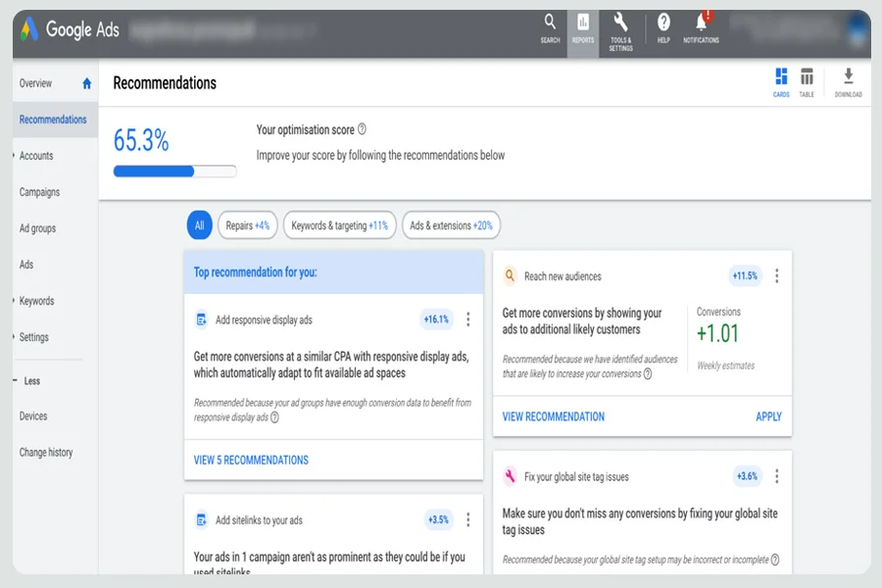Open menu for Fix global site tag card
This screenshot has width=882, height=588.
pos(777,476)
